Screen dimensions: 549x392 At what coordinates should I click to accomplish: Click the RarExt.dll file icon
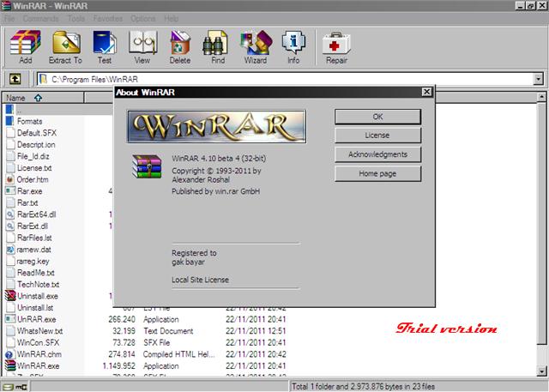coord(10,226)
